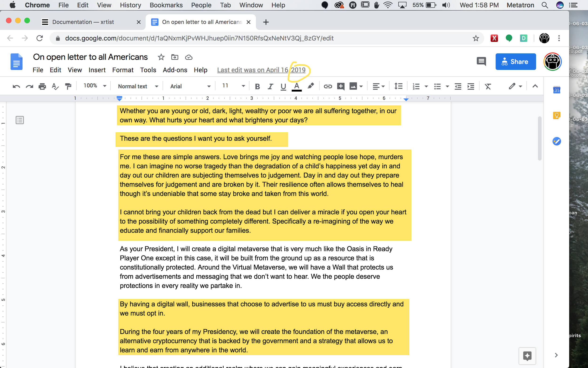Open the text color picker

(297, 86)
